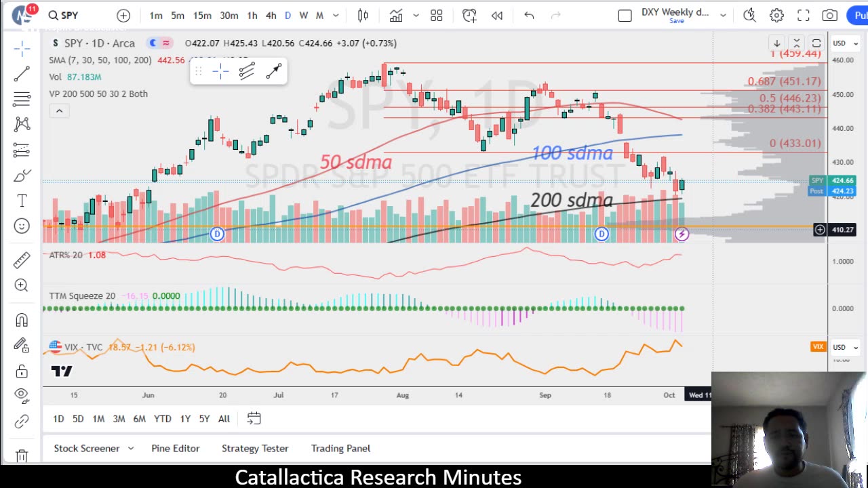Screen dimensions: 868x488
Task: Open the USD currency dropdown at top
Action: (x=846, y=43)
